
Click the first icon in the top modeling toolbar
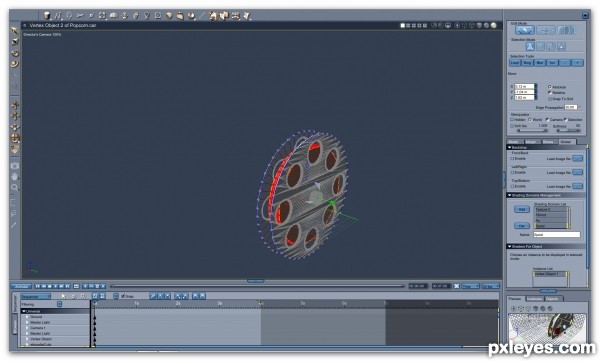coord(47,16)
